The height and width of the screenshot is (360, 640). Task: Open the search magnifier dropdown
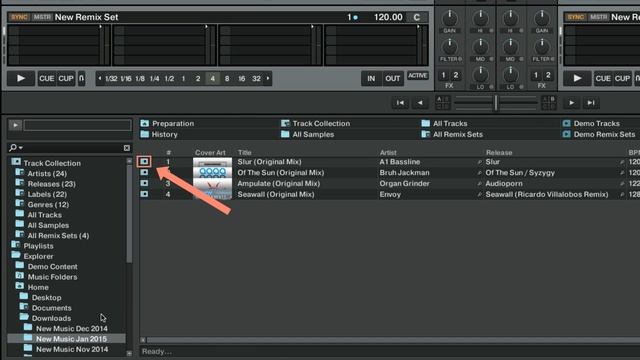[x=16, y=147]
